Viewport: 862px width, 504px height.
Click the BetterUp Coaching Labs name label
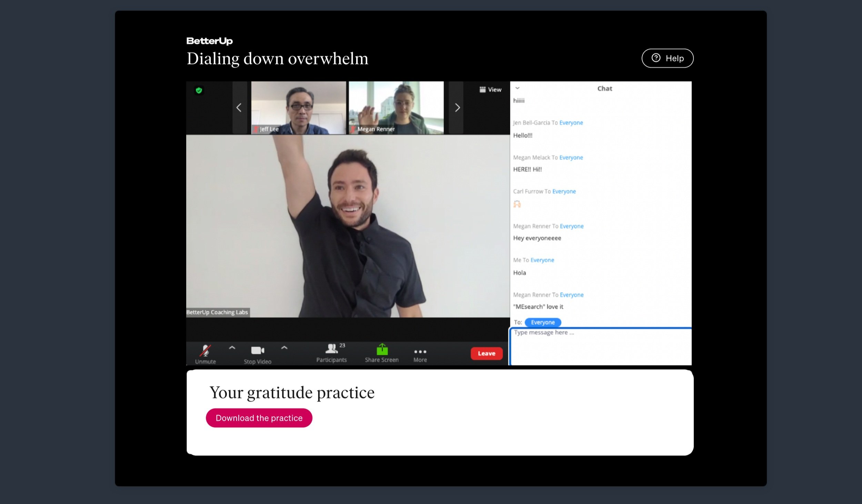217,312
